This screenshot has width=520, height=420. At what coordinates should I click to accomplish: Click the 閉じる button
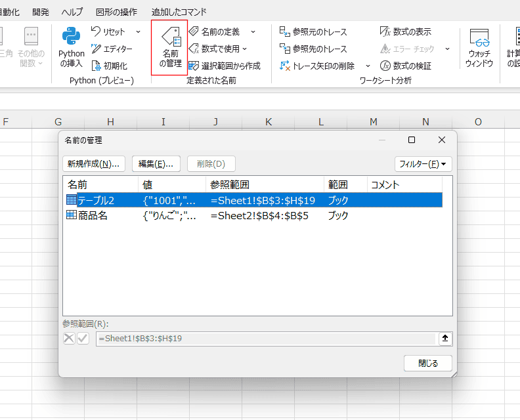(428, 364)
